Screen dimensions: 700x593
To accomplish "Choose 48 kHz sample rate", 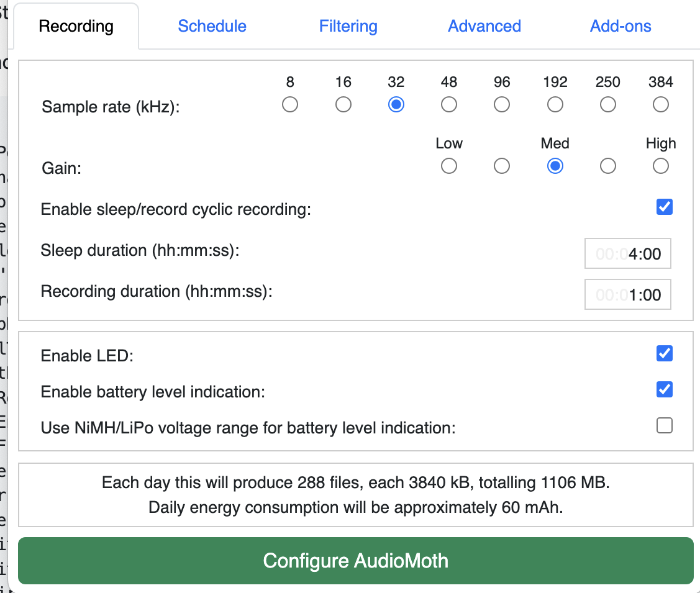I will coord(449,105).
